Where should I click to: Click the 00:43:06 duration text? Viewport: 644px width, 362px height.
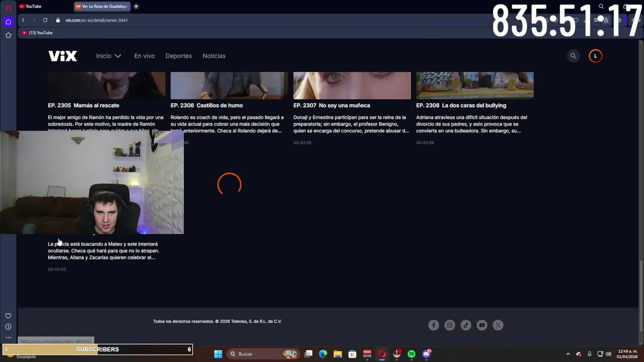pos(425,143)
